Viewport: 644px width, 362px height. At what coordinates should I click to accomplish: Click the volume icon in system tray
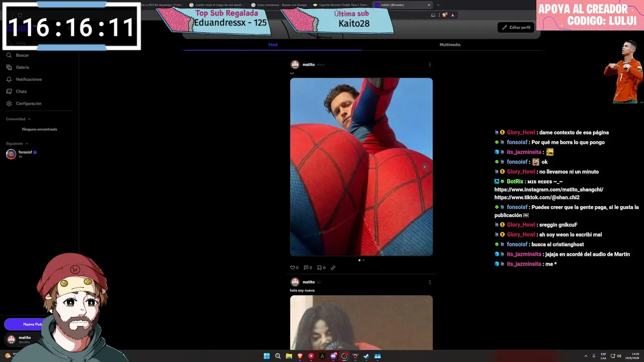(x=619, y=356)
